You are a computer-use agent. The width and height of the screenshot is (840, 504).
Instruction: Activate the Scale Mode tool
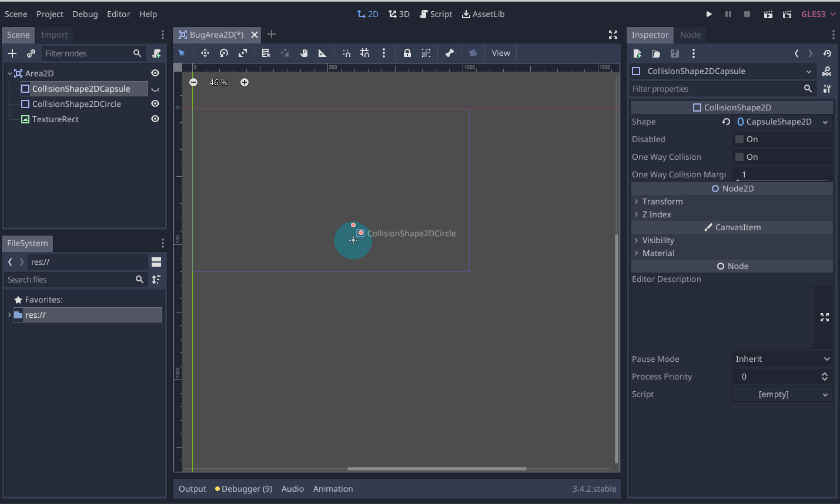point(243,53)
